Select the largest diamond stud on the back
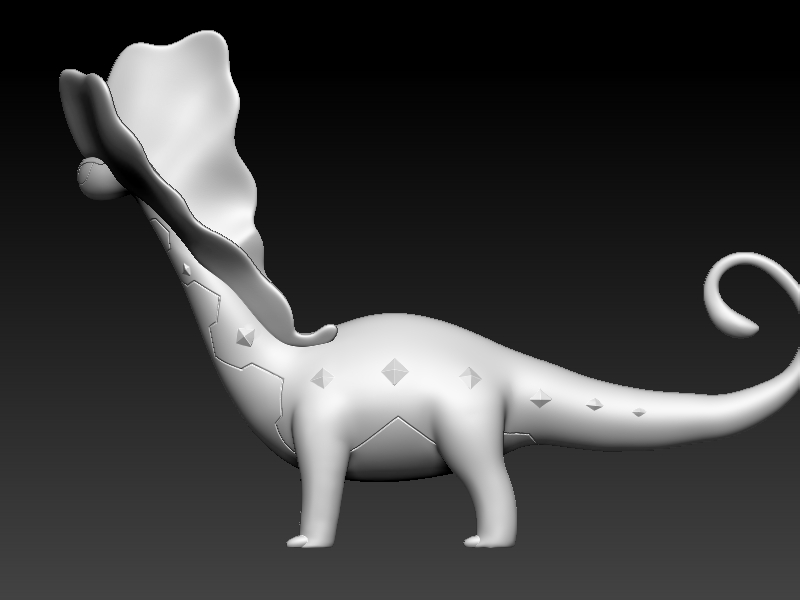Viewport: 800px width, 600px height. click(395, 371)
